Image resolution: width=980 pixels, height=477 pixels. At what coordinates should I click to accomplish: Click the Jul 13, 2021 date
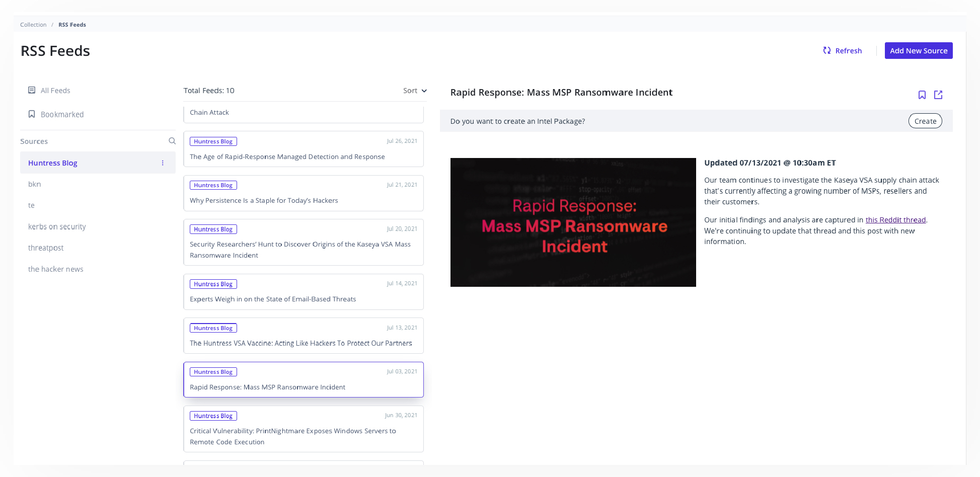[402, 328]
